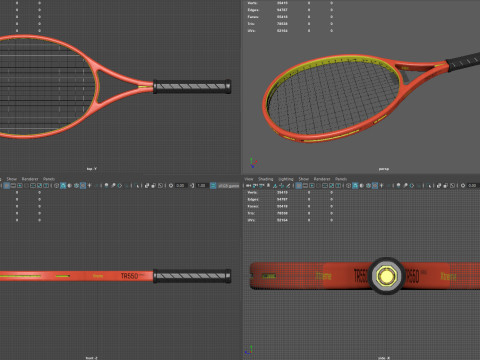Image resolution: width=480 pixels, height=360 pixels.
Task: Toggle textured display in front view toolbar
Action: click(x=83, y=185)
